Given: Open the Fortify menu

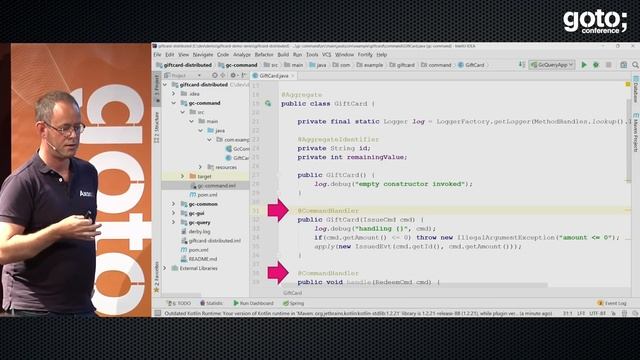Looking at the screenshot, I should coord(365,55).
